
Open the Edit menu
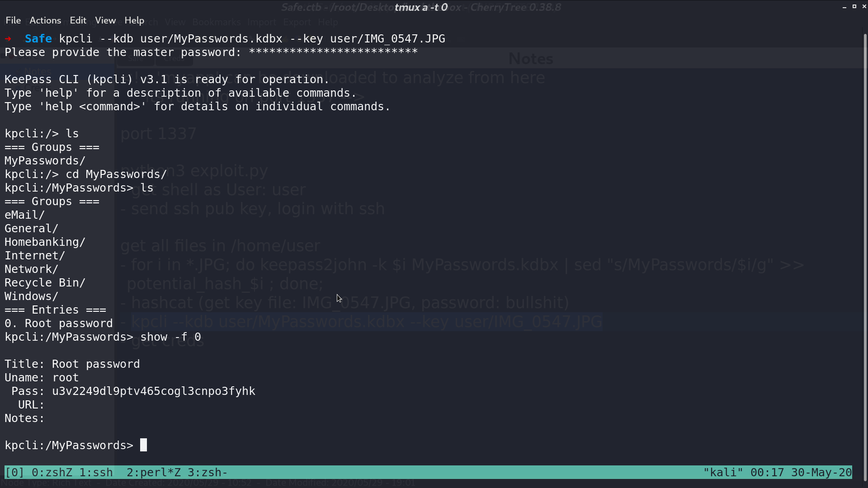(x=78, y=20)
